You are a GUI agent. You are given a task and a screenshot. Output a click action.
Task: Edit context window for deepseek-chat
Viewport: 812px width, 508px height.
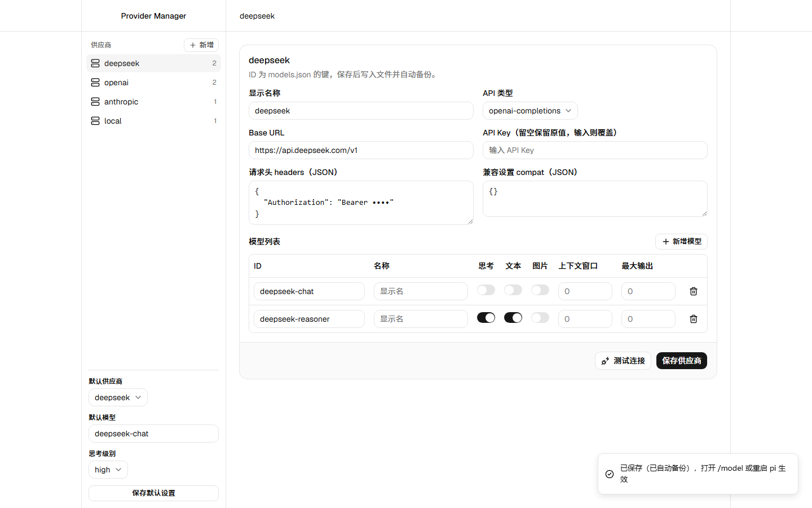[585, 291]
